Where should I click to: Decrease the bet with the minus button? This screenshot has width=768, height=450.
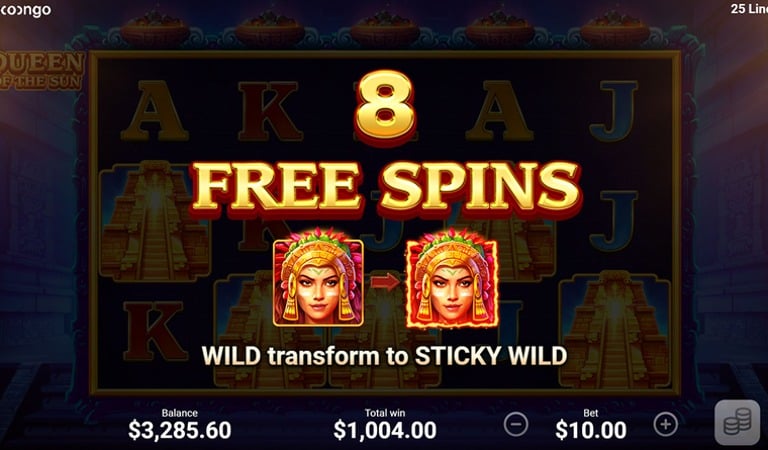(516, 424)
